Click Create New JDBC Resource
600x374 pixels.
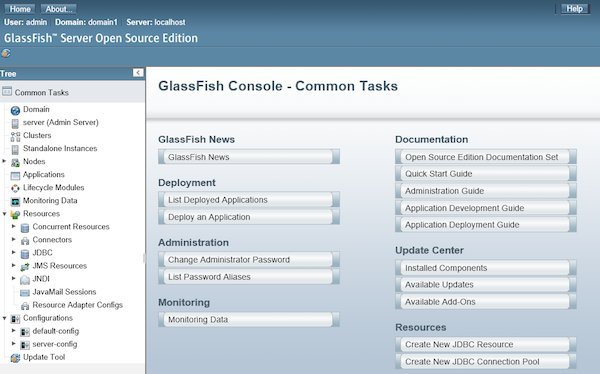(486, 345)
